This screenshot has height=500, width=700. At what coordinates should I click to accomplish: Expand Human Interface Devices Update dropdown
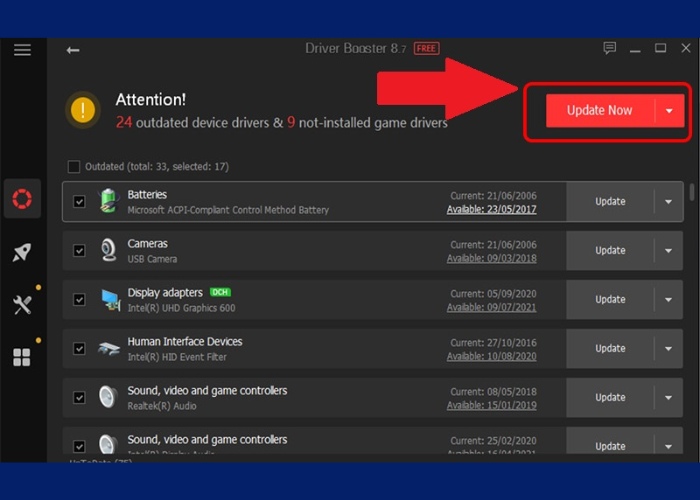pyautogui.click(x=669, y=349)
